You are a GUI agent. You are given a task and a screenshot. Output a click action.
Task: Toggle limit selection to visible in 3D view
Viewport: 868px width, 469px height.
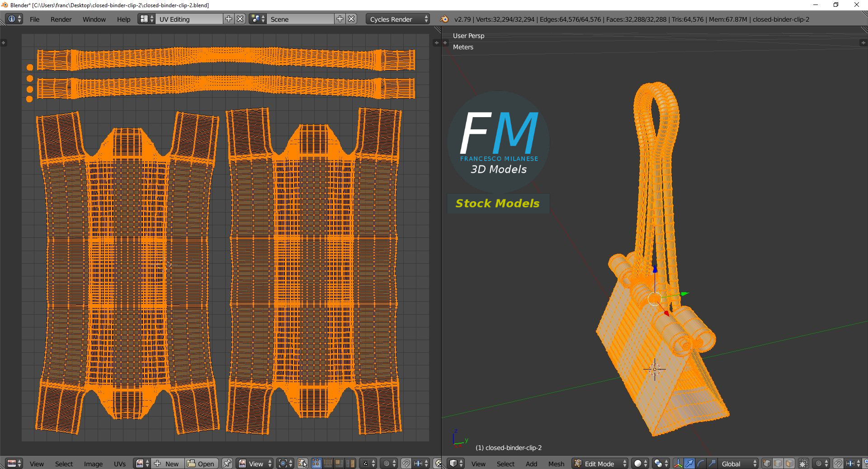[x=803, y=464]
